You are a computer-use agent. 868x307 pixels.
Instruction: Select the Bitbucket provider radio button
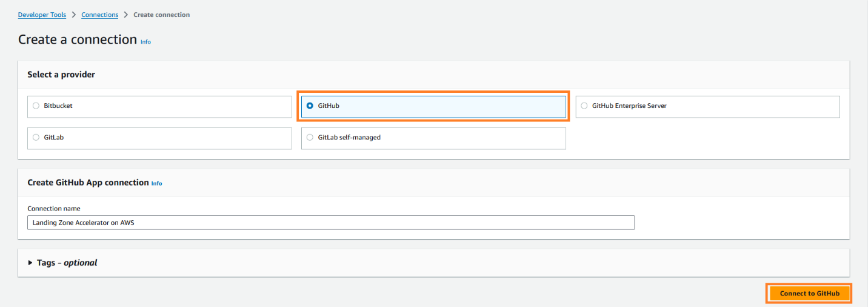click(x=36, y=106)
